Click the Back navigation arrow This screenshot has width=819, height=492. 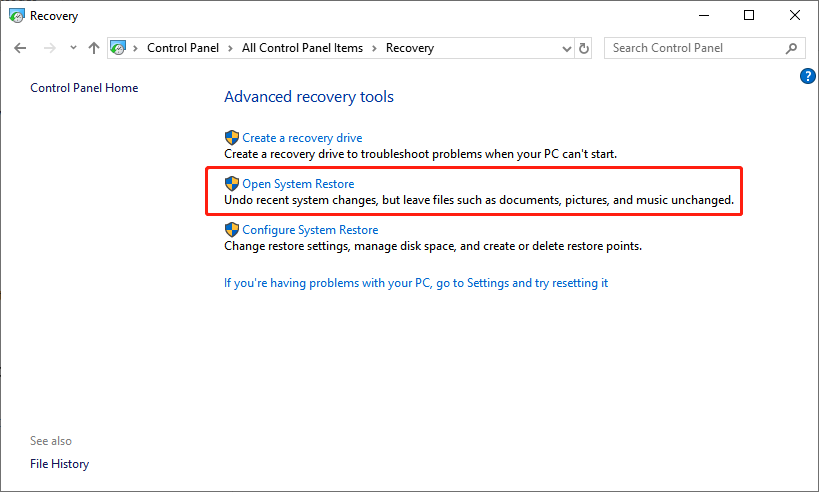[x=20, y=48]
